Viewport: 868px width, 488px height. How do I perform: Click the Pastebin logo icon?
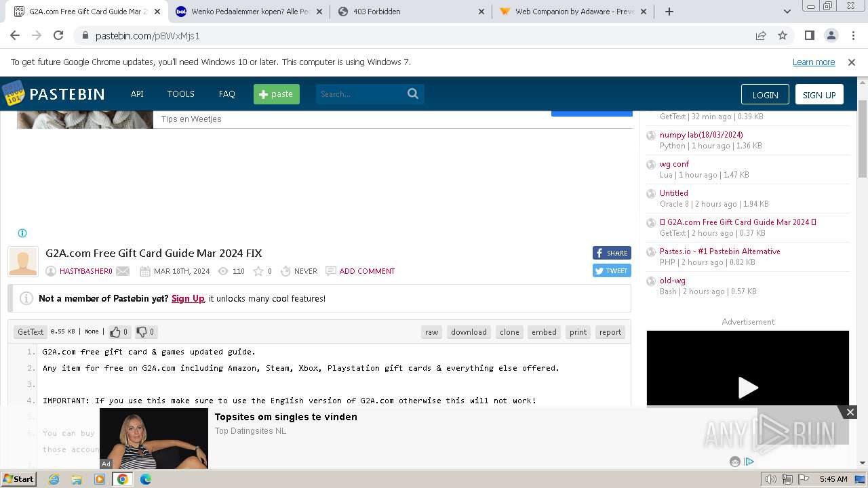(13, 94)
